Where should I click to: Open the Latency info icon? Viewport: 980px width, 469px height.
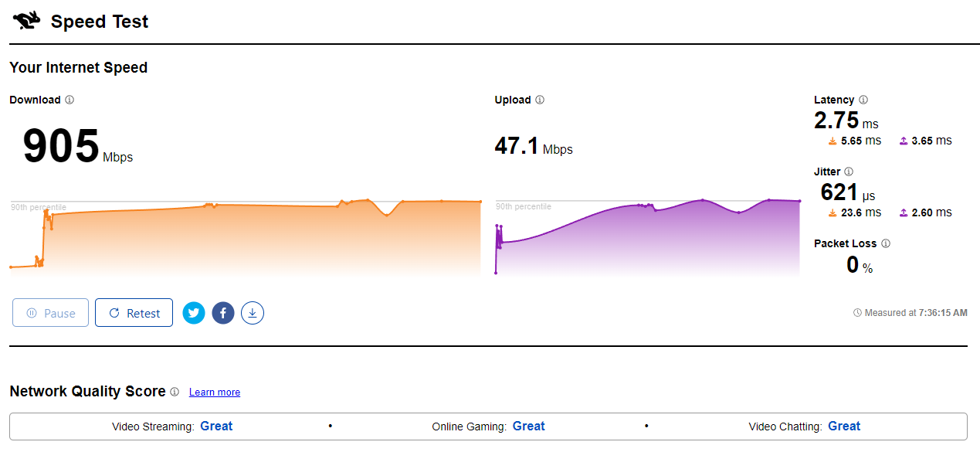(863, 100)
